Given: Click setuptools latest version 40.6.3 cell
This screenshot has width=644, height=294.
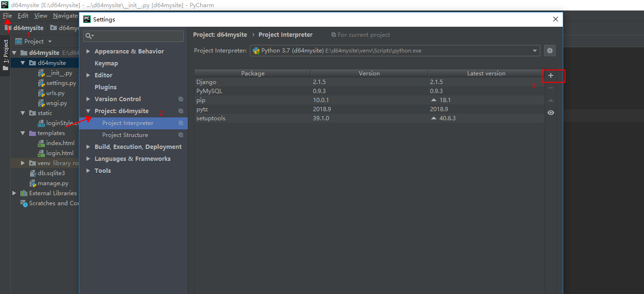Looking at the screenshot, I should [x=486, y=118].
